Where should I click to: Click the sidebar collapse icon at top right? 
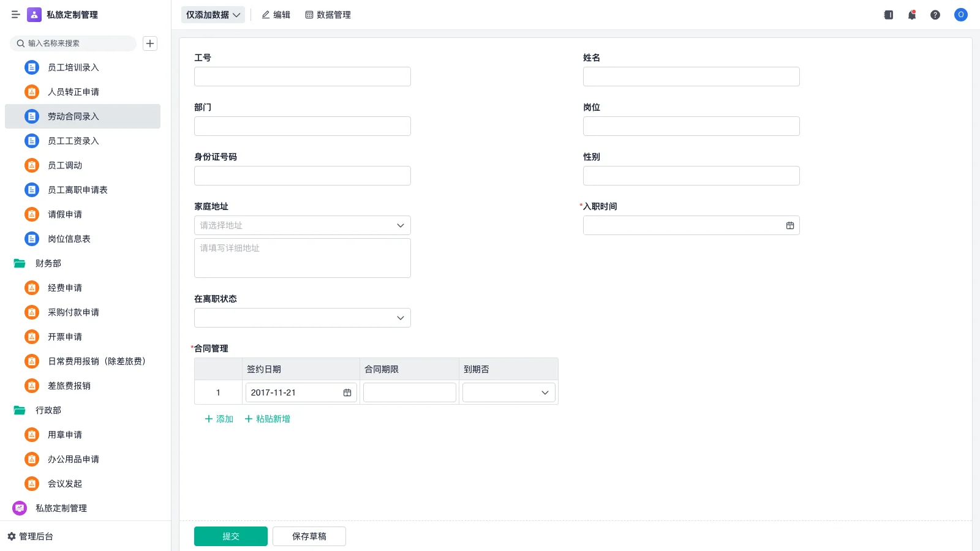tap(888, 15)
